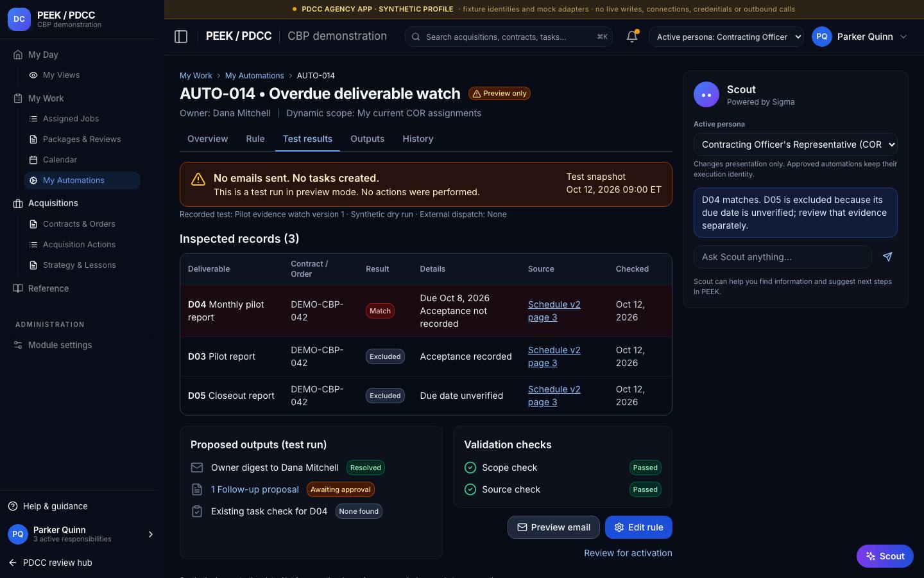The width and height of the screenshot is (924, 578).
Task: Open the notifications bell
Action: pyautogui.click(x=632, y=37)
